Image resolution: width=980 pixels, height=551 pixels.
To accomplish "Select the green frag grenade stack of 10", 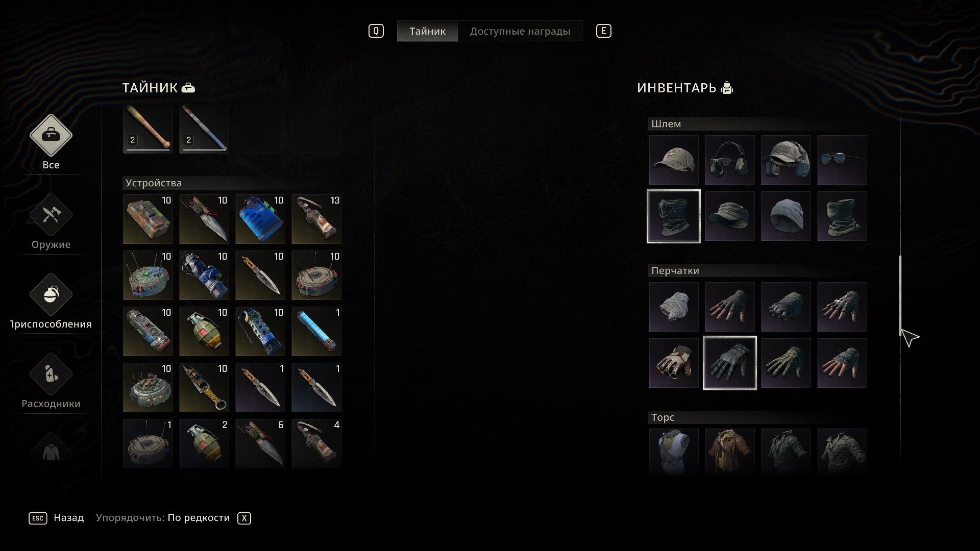I will 204,332.
